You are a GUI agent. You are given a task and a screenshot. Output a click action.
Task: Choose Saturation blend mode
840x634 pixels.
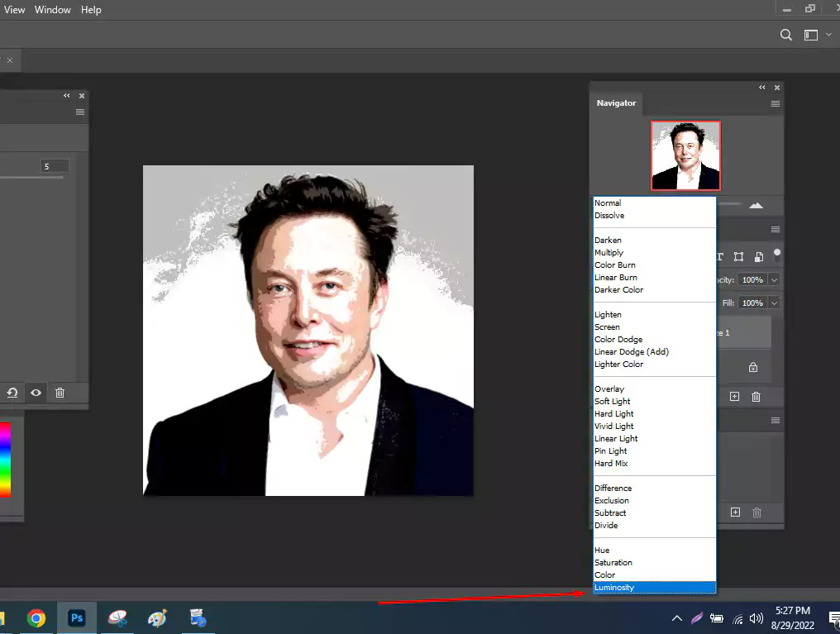coord(654,562)
